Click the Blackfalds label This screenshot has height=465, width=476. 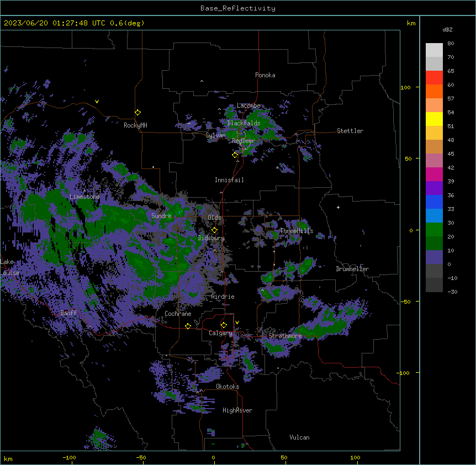pyautogui.click(x=244, y=123)
